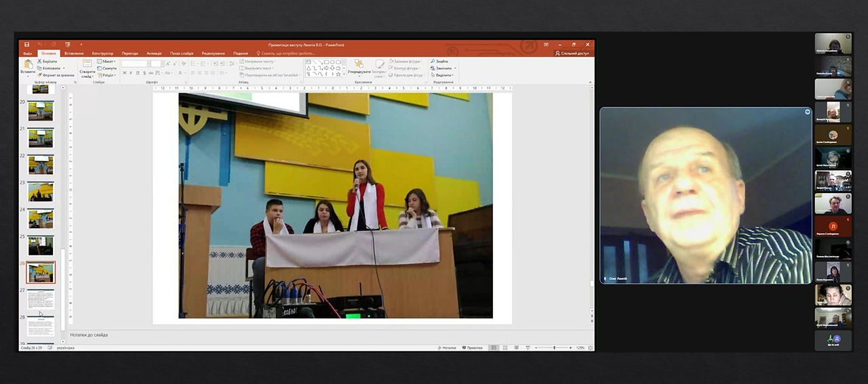The width and height of the screenshot is (868, 384).
Task: Activate Format Painter (Формат за зразком)
Action: [x=56, y=75]
